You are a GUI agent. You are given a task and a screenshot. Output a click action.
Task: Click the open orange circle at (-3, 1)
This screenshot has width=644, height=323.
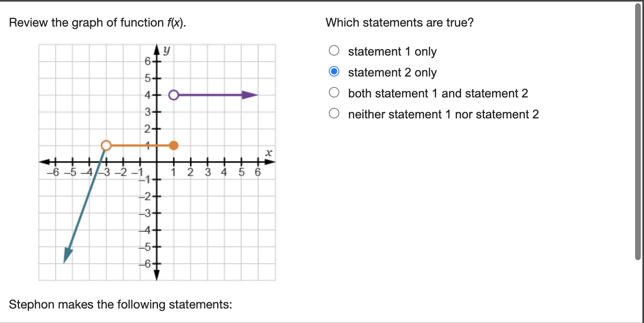point(106,145)
